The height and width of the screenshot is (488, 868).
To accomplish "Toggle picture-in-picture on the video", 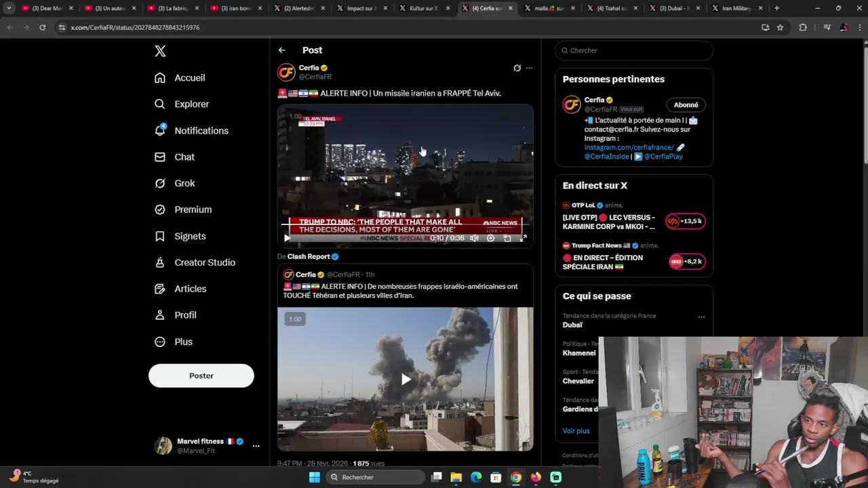I will (507, 238).
